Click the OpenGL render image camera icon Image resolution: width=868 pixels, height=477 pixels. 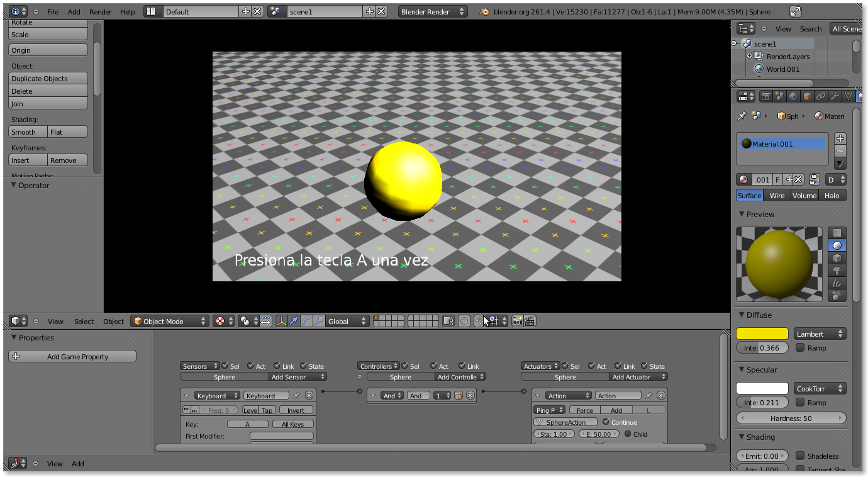(x=517, y=322)
